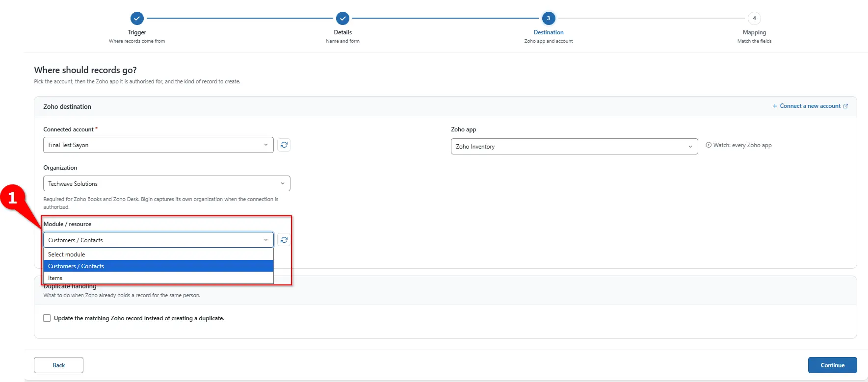
Task: Click the completed Trigger step checkmark
Action: 137,18
